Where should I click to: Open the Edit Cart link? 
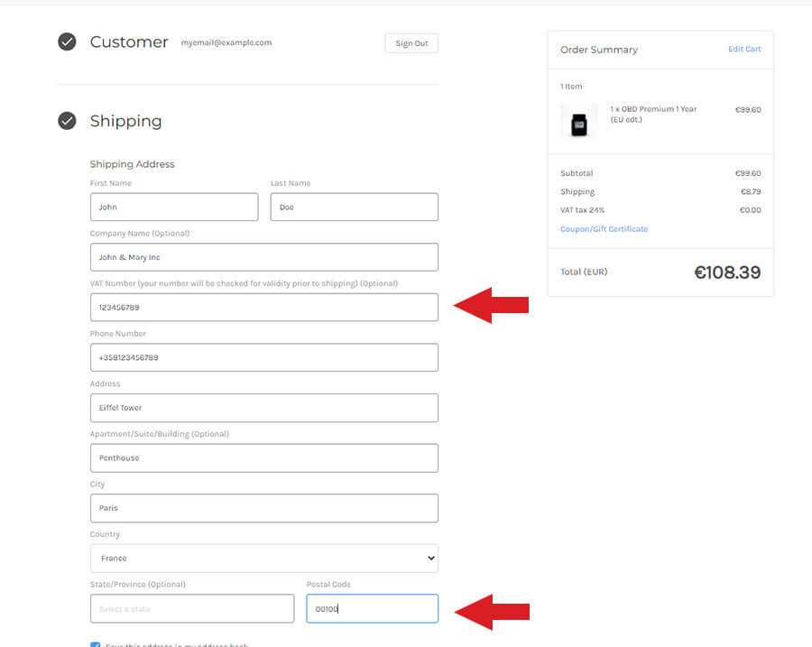(x=744, y=49)
